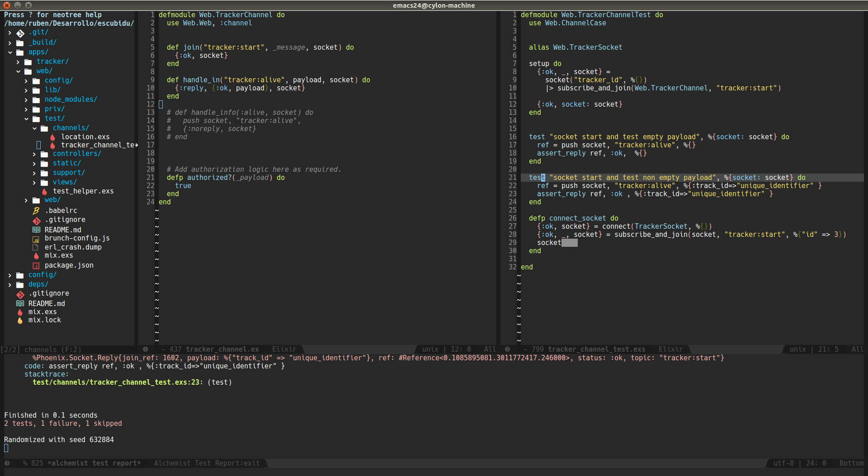The image size is (868, 476).
Task: Click the Elixir mode label in tracker_channel.ex modeline
Action: [x=284, y=349]
